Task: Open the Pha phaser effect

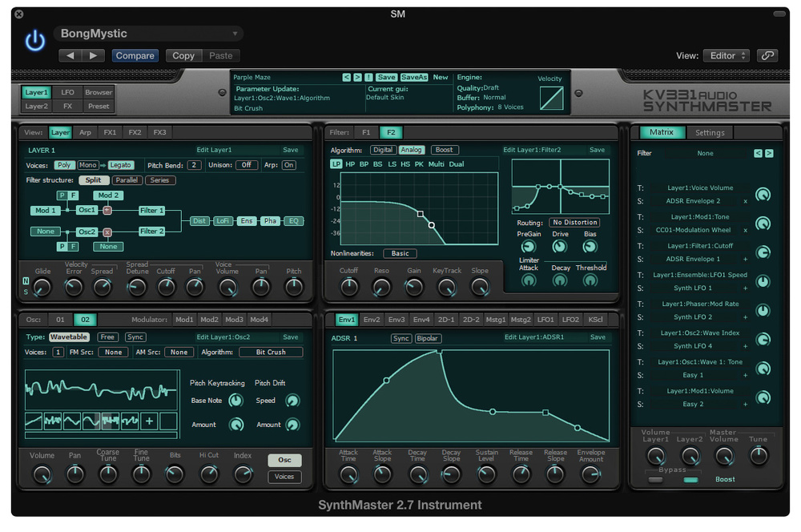Action: point(272,220)
